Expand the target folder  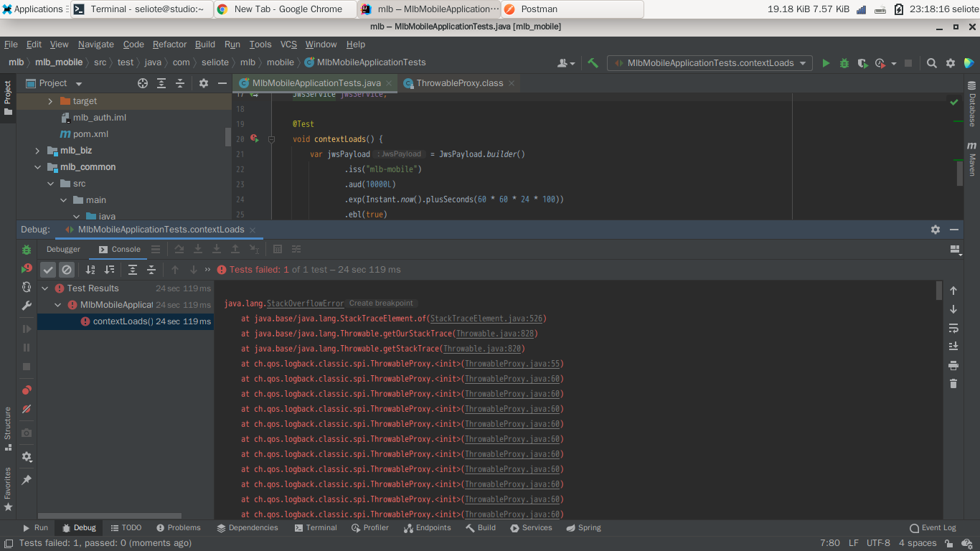[50, 101]
